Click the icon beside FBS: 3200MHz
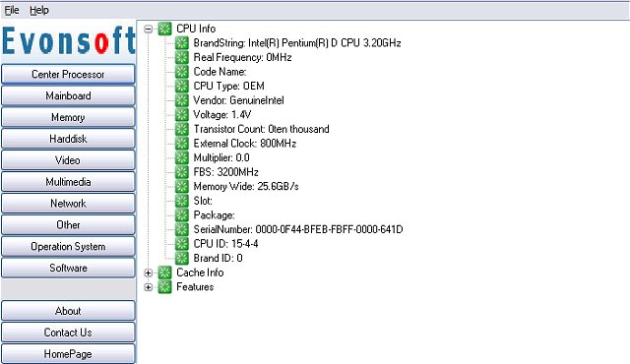Image resolution: width=630 pixels, height=364 pixels. 181,172
